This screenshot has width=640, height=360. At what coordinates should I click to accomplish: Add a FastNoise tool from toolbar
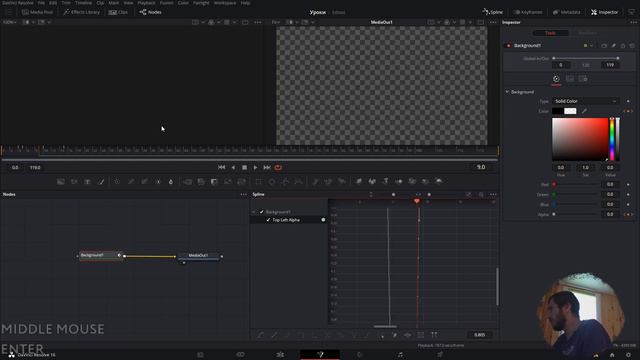click(74, 182)
